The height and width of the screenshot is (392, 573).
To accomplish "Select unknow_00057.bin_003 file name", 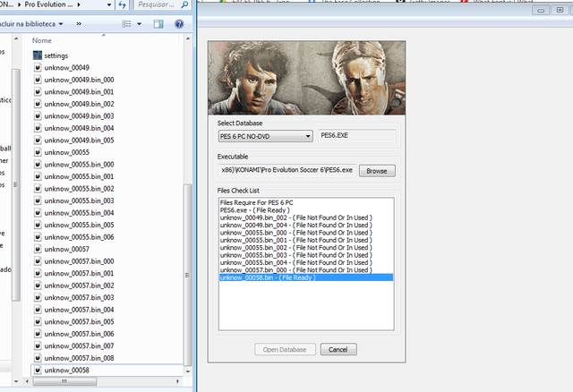I will click(x=79, y=297).
